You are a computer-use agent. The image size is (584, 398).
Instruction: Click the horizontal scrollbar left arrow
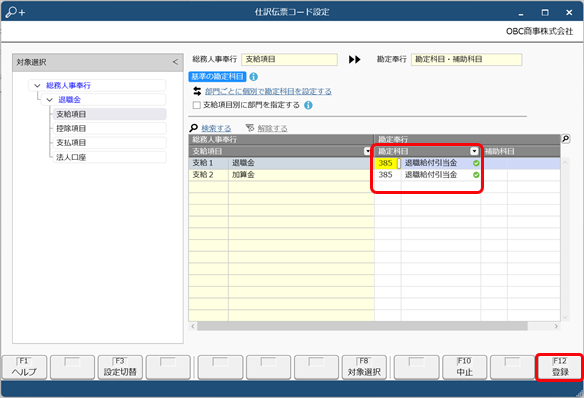coord(193,326)
